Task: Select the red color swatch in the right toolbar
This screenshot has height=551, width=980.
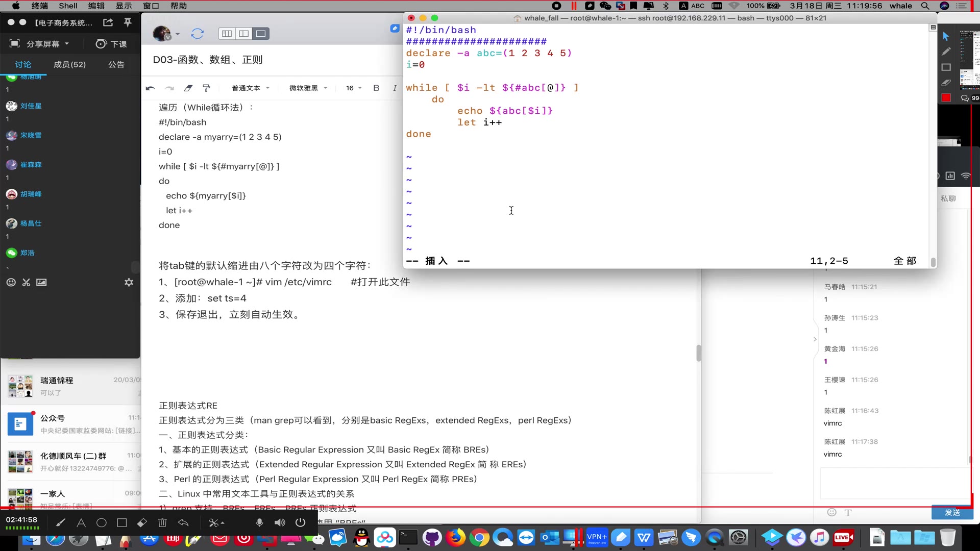Action: tap(946, 97)
